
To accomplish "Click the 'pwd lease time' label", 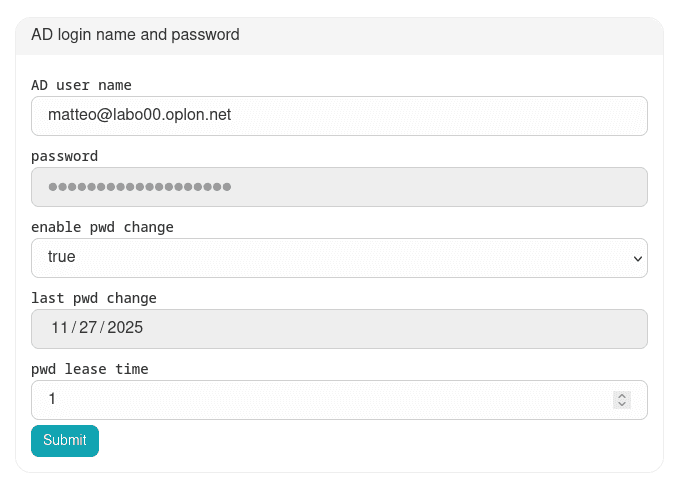I will pos(90,369).
